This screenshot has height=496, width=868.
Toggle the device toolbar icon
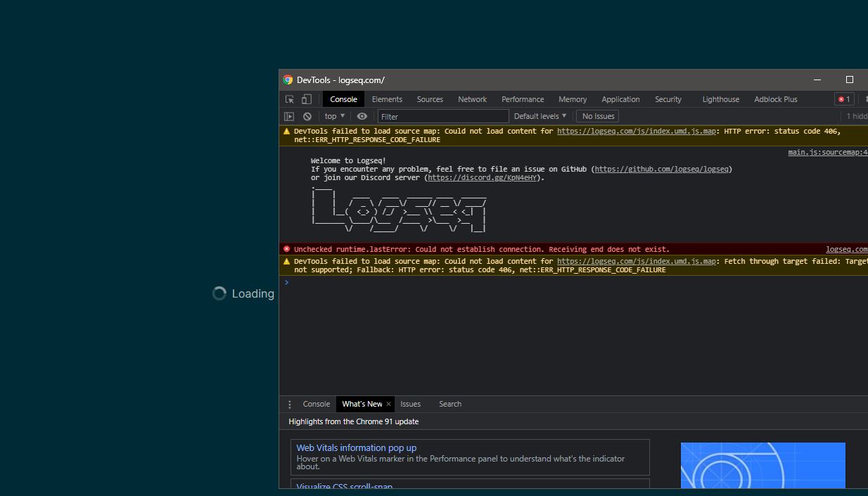[x=307, y=99]
